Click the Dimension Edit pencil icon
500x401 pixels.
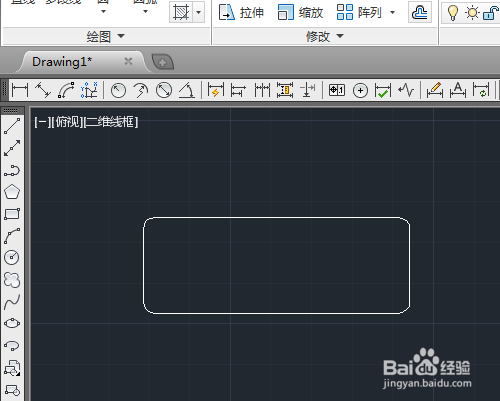(x=435, y=90)
